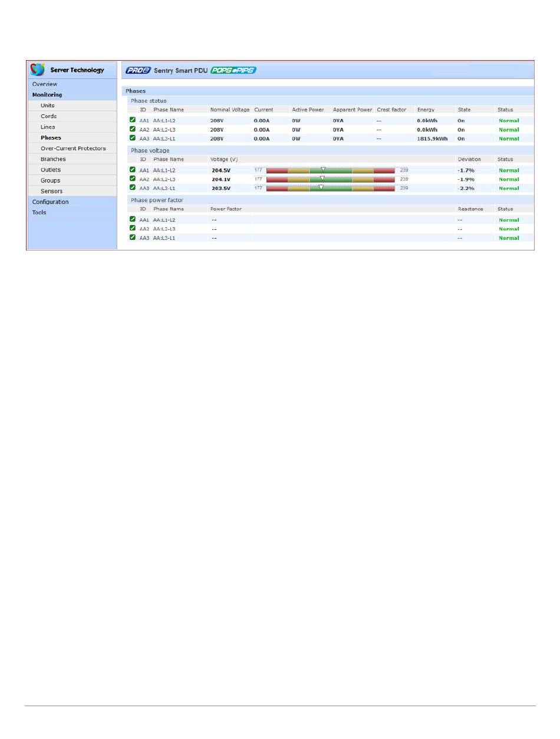Screen dimensions: 560x739
Task: Click the 204.1V voltage reading
Action: (222, 179)
